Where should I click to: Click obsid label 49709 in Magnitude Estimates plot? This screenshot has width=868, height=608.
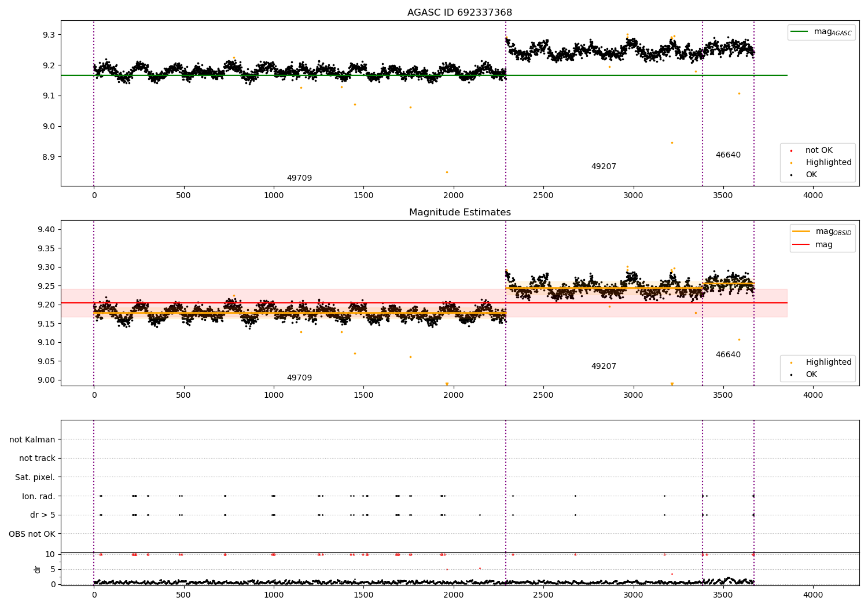[x=299, y=378]
